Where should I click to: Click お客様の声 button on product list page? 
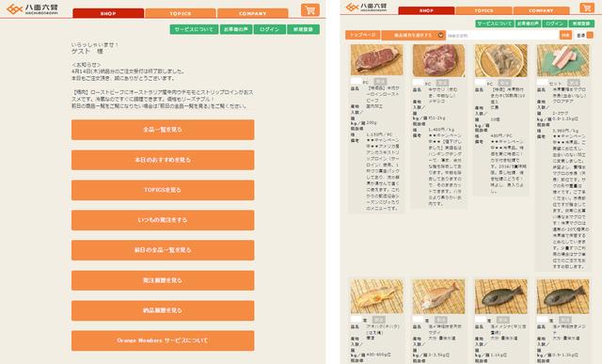coord(528,24)
